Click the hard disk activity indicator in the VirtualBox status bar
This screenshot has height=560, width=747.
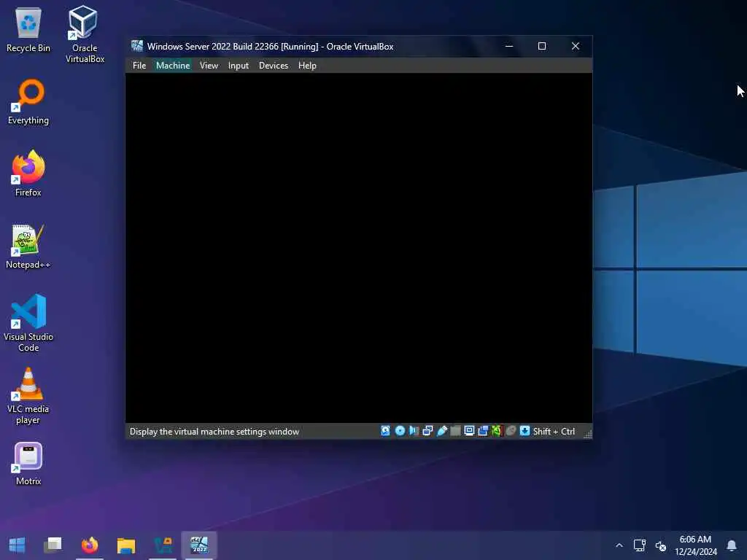click(385, 431)
